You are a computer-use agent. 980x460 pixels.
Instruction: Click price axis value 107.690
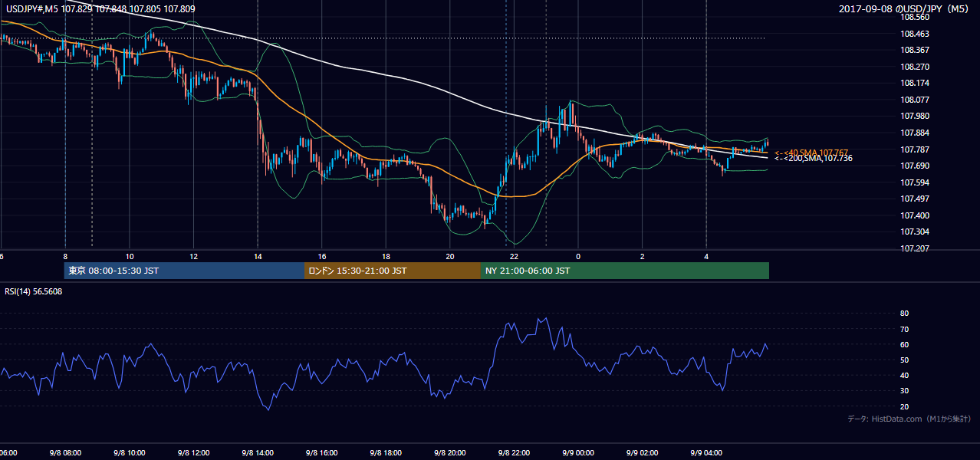[x=914, y=166]
